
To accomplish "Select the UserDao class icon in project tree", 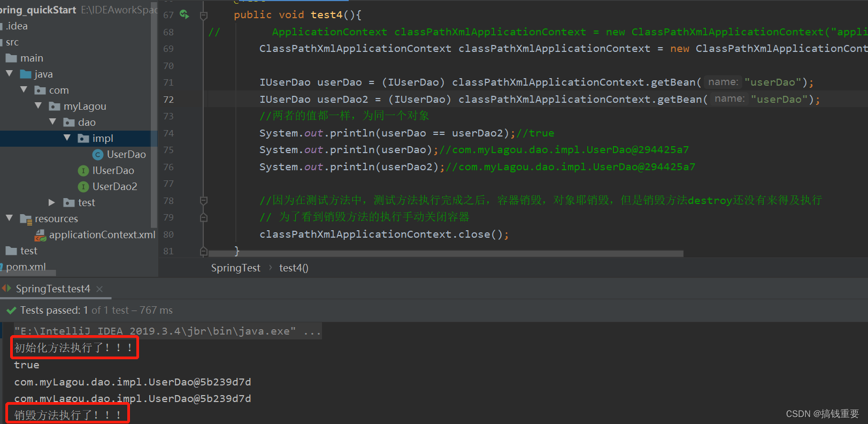I will coord(98,155).
